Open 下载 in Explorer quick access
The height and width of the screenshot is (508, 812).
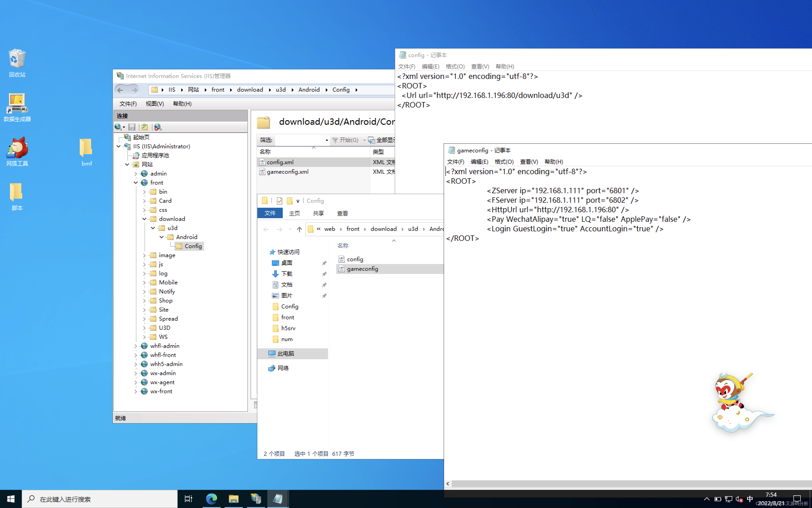287,274
